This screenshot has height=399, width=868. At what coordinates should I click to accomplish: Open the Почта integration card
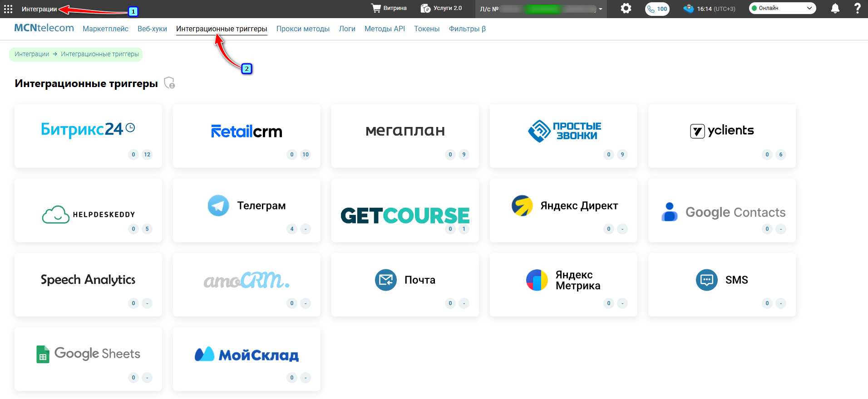(405, 285)
